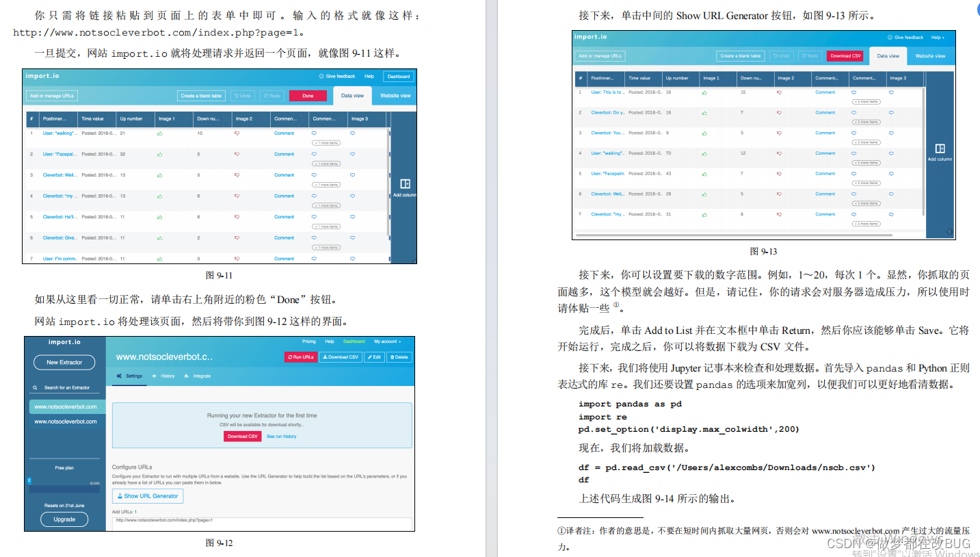Switch to Website view tab in figure 9-11

395,96
